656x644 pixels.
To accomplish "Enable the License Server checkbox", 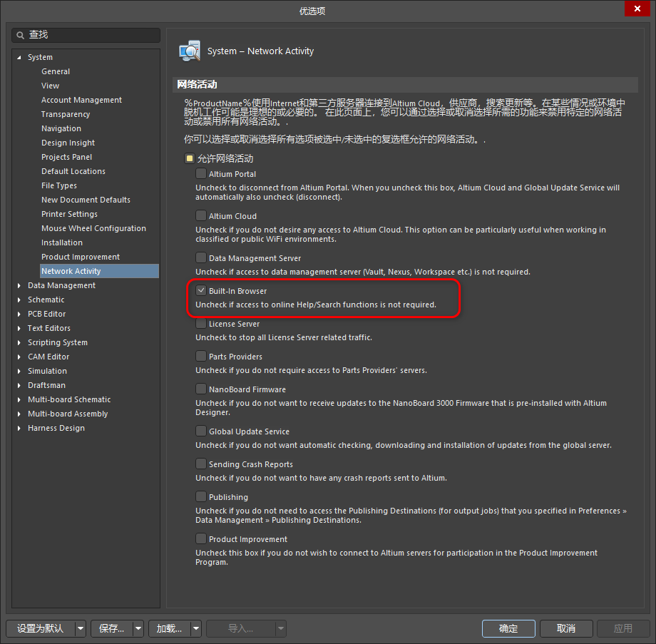I will pos(201,324).
